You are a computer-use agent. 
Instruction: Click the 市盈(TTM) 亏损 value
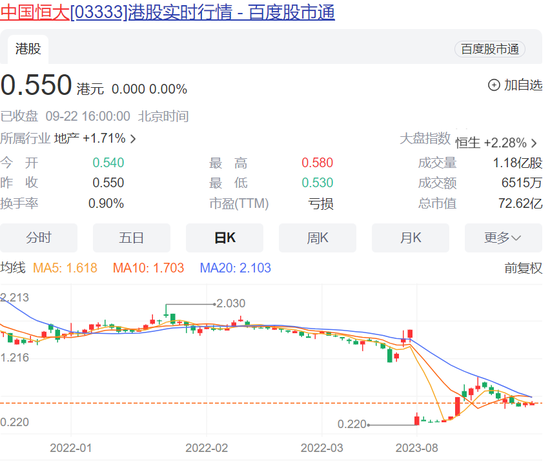coord(321,203)
